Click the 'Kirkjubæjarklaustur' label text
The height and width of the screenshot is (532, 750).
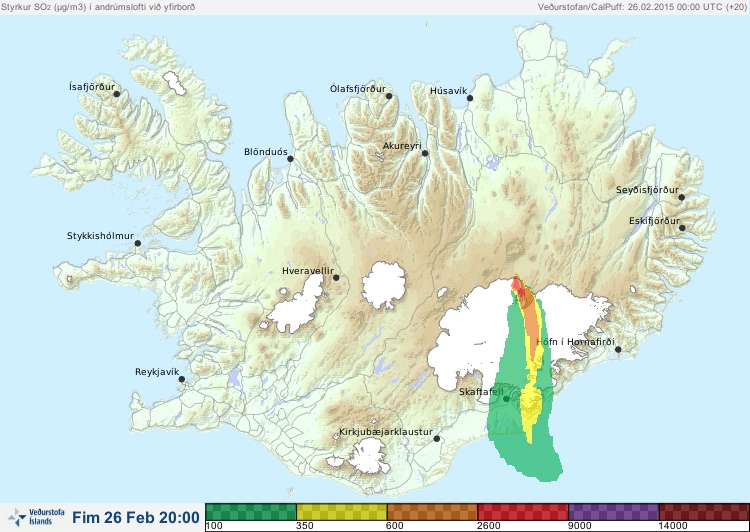[386, 432]
